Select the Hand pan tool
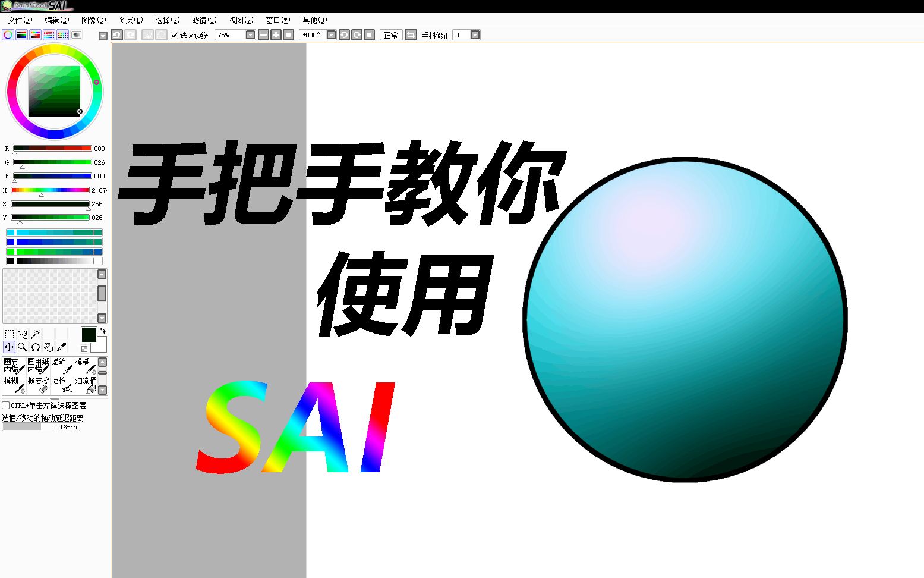 pos(48,347)
